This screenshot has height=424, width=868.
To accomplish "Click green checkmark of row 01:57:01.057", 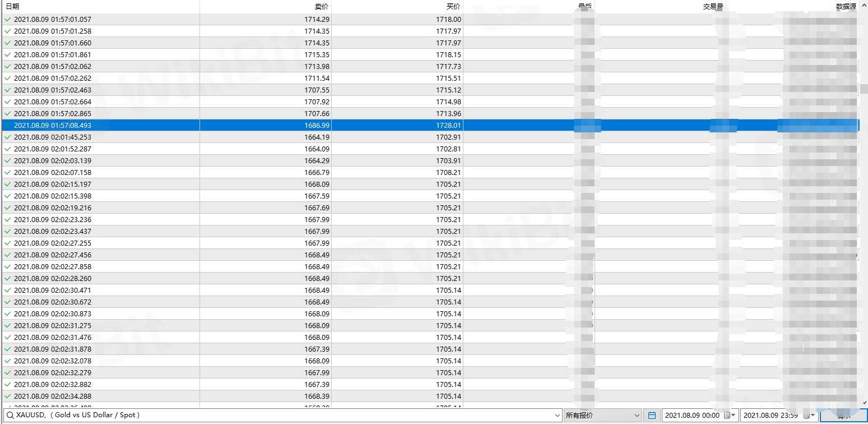I will point(7,20).
